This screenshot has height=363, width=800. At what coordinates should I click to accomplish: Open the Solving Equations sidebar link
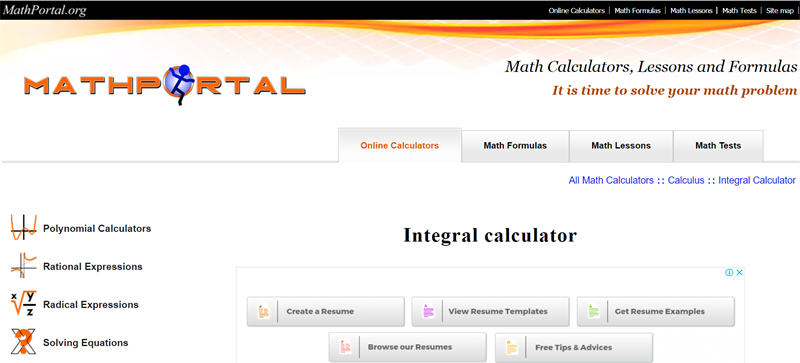tap(86, 343)
